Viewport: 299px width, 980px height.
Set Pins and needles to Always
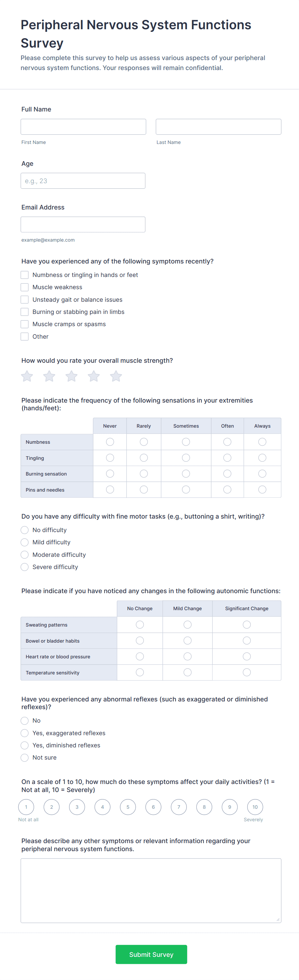click(262, 490)
